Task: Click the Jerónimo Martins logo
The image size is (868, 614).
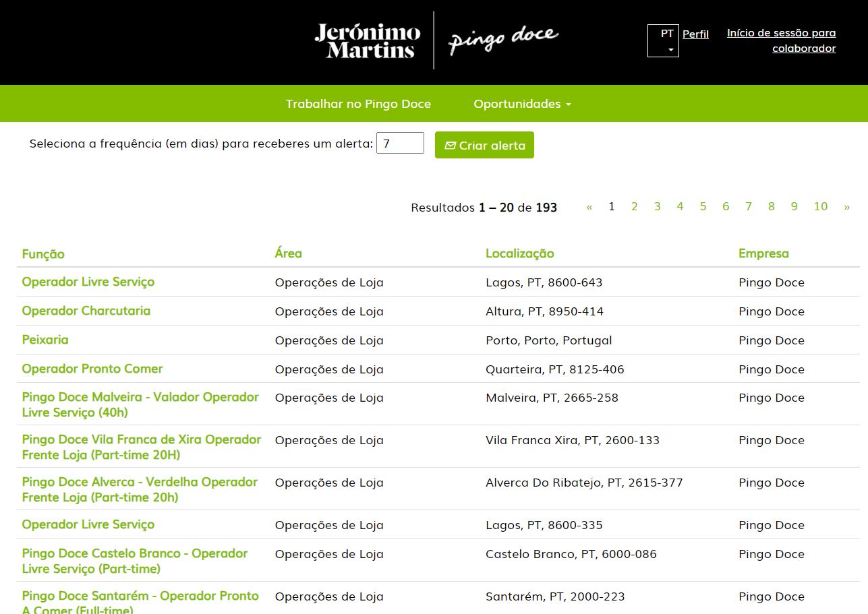Action: coord(368,40)
